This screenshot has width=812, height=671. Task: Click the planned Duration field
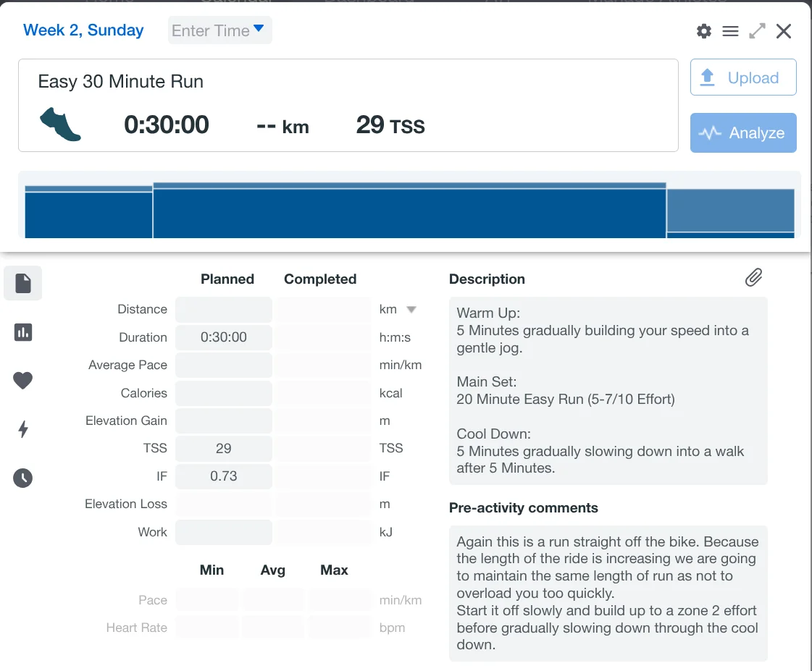(x=224, y=337)
